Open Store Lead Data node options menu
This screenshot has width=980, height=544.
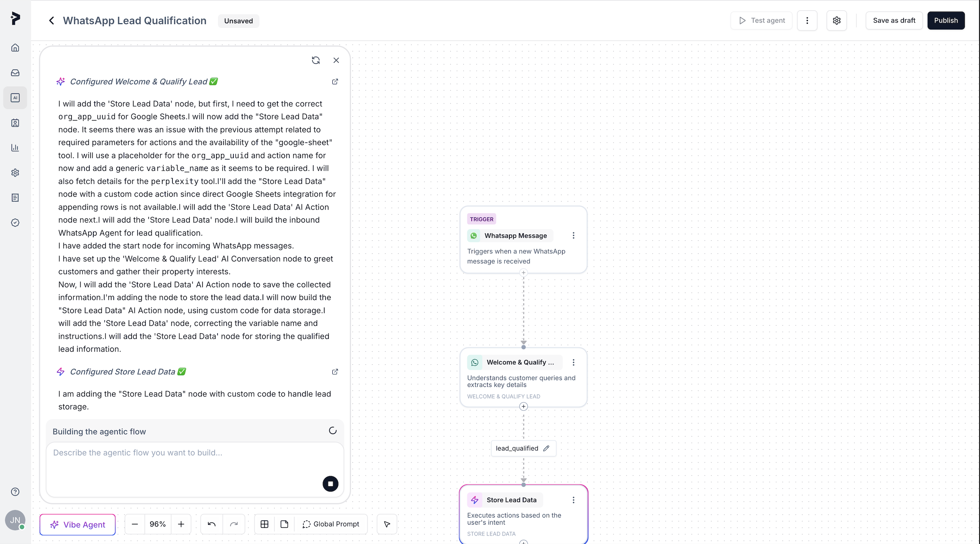click(573, 500)
